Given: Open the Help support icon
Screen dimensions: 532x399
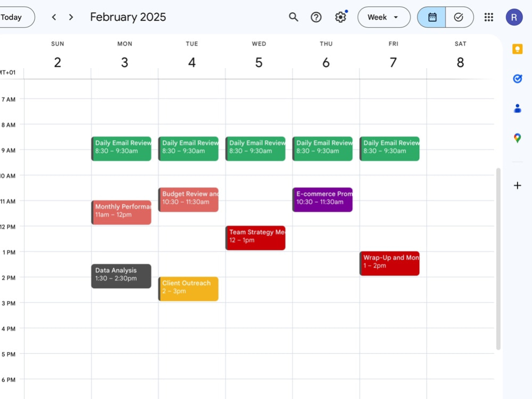Looking at the screenshot, I should (x=316, y=17).
